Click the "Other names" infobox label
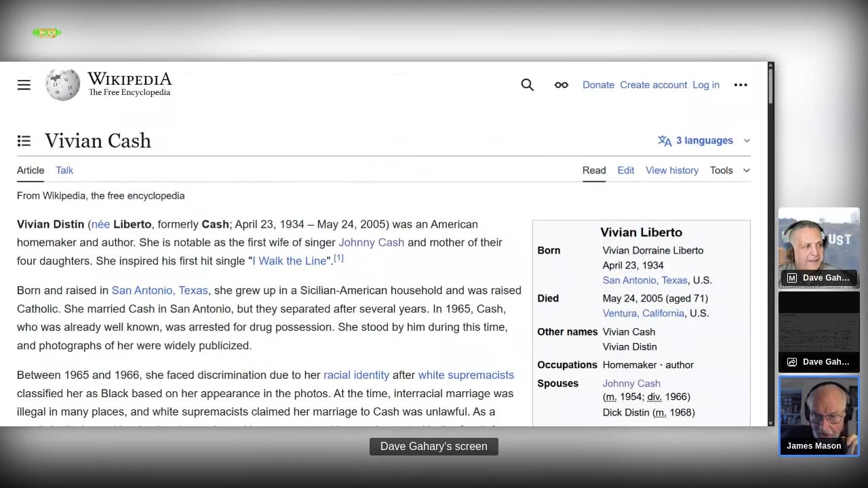 point(568,331)
